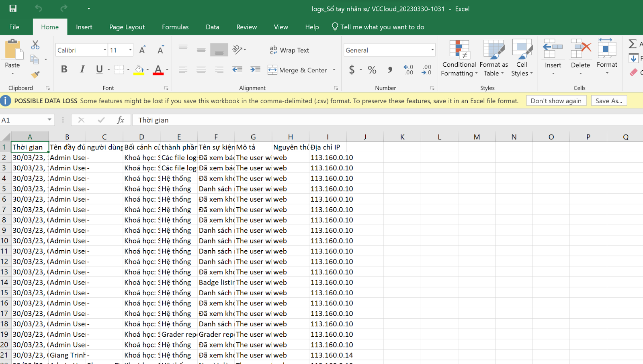Switch to the Formulas tab
Image resolution: width=643 pixels, height=364 pixels.
pos(175,27)
